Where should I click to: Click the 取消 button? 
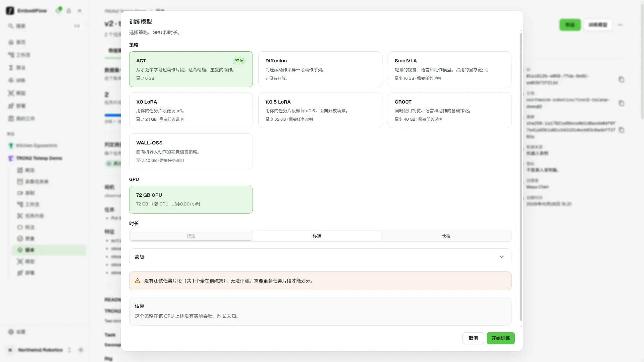click(x=473, y=338)
